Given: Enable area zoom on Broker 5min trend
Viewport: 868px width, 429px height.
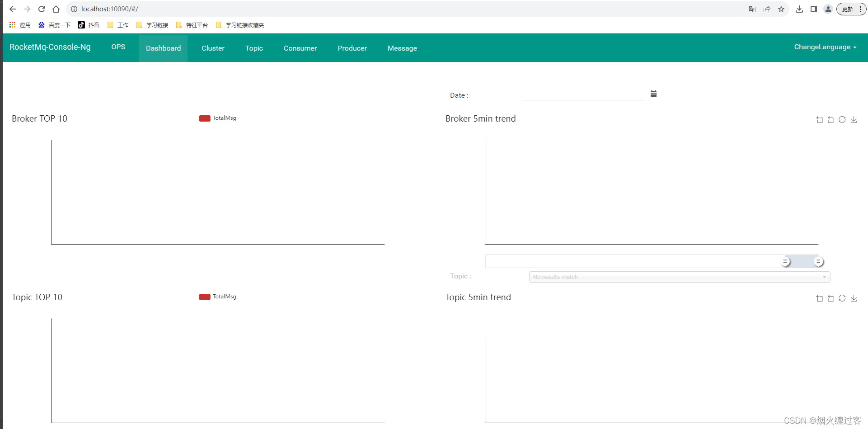Looking at the screenshot, I should tap(819, 120).
